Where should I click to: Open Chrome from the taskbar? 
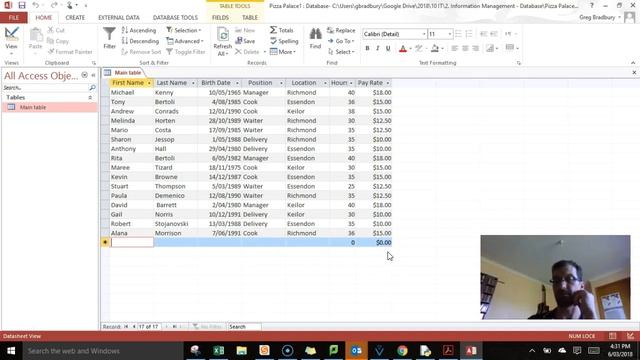(402, 351)
